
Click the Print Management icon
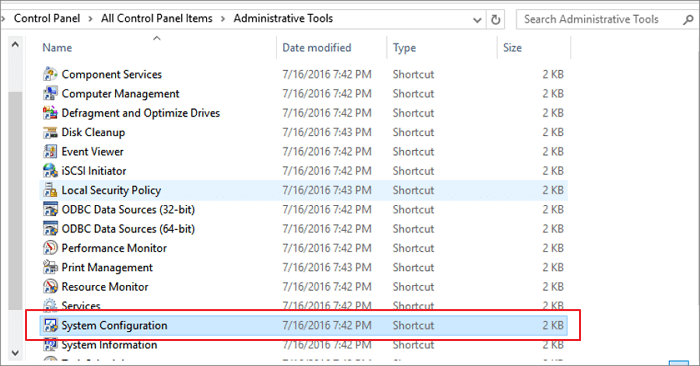pyautogui.click(x=50, y=267)
